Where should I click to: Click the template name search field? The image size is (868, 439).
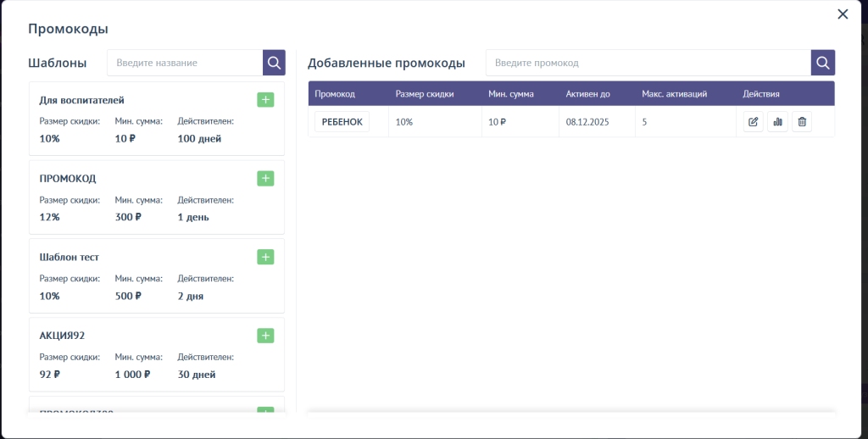[x=185, y=63]
